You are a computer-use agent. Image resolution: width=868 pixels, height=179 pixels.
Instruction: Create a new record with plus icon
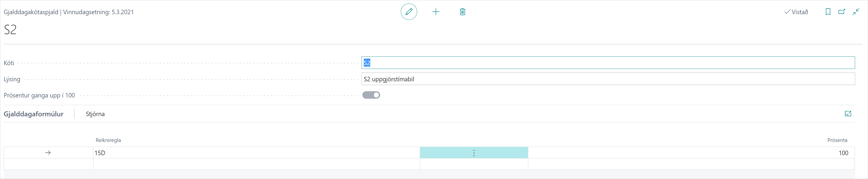pos(436,12)
